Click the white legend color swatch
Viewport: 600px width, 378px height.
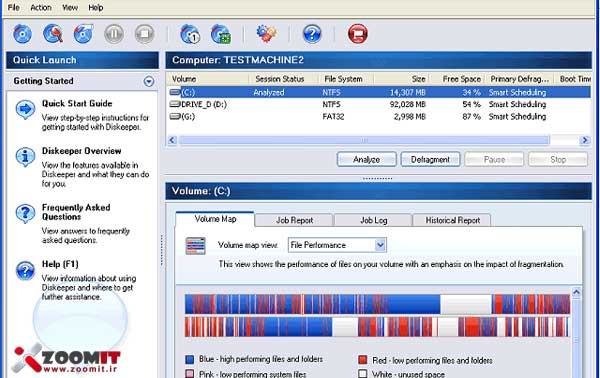point(363,374)
